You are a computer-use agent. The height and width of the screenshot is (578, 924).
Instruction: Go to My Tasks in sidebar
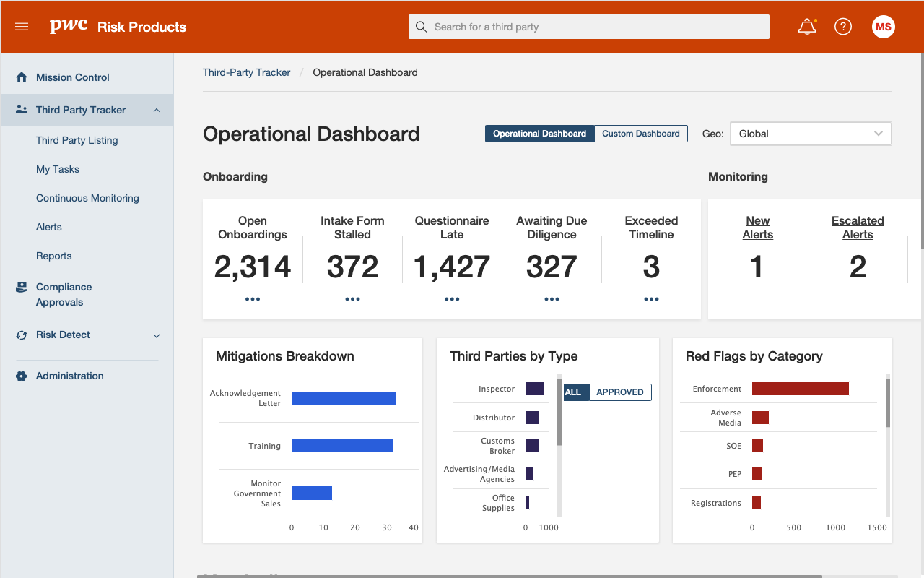(x=58, y=169)
